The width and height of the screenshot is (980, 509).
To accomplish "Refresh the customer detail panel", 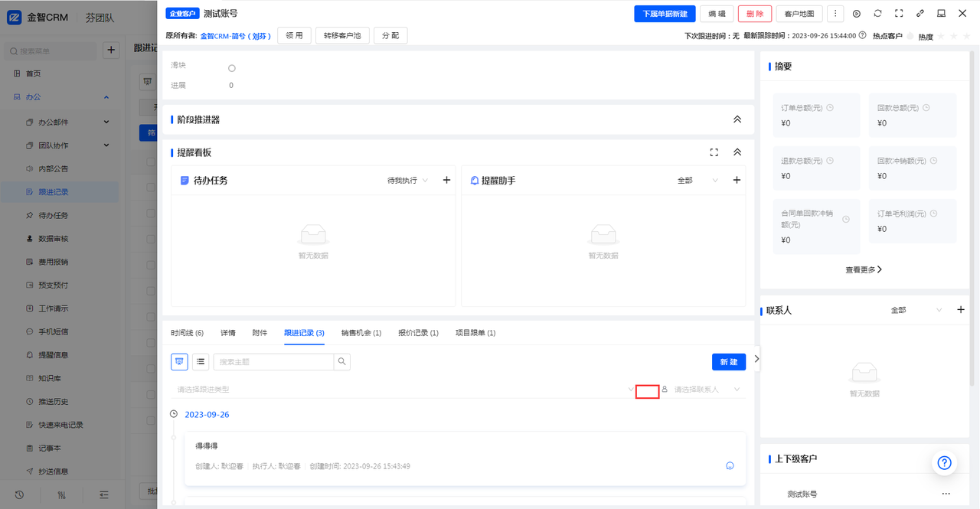I will coord(877,14).
